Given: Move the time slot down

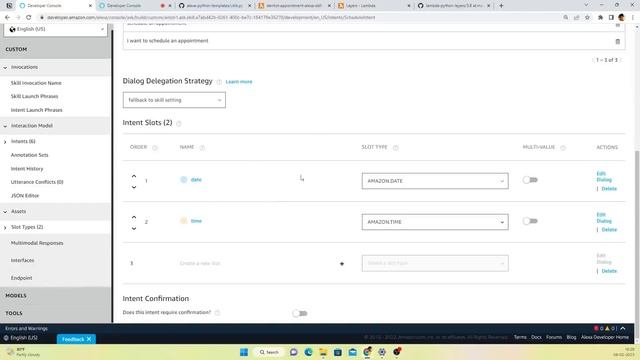Looking at the screenshot, I should click(x=134, y=229).
